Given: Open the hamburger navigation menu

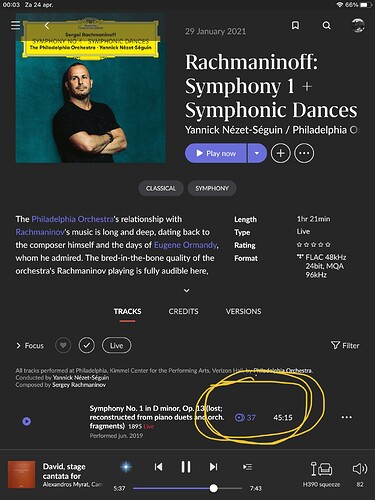Looking at the screenshot, I should pos(15,25).
